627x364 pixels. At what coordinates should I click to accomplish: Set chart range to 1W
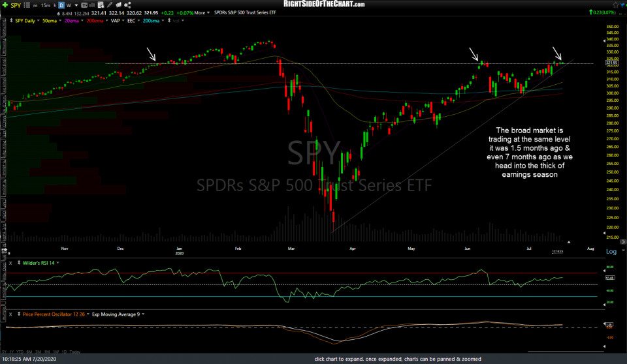(x=56, y=352)
